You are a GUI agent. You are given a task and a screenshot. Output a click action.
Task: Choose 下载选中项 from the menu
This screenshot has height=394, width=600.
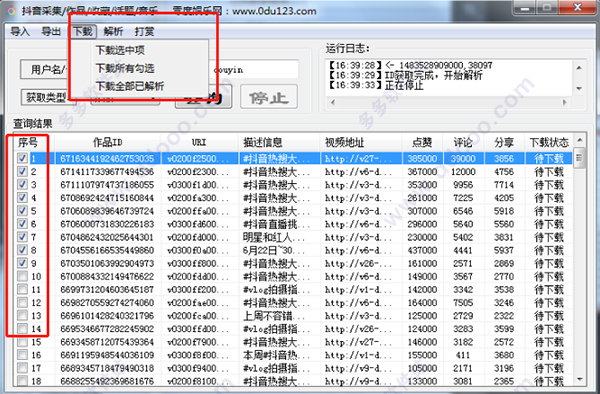(120, 50)
